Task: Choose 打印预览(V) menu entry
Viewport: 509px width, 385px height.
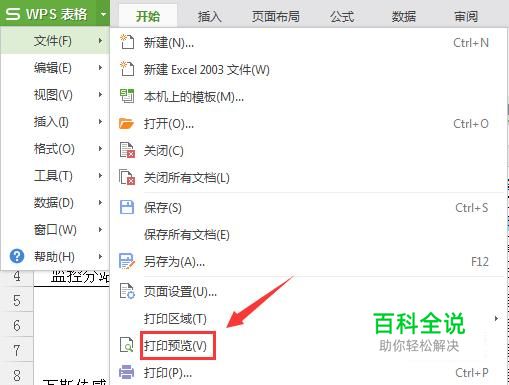Action: point(307,345)
